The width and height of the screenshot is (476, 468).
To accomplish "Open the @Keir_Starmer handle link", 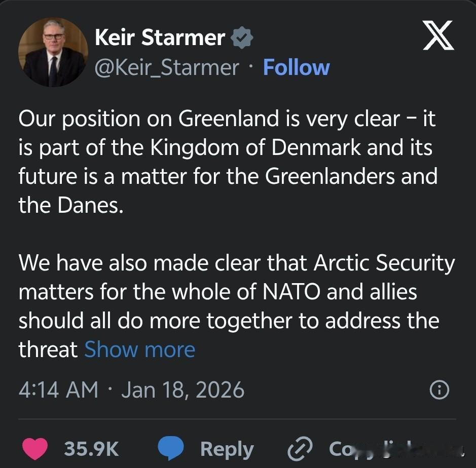I will [x=167, y=67].
